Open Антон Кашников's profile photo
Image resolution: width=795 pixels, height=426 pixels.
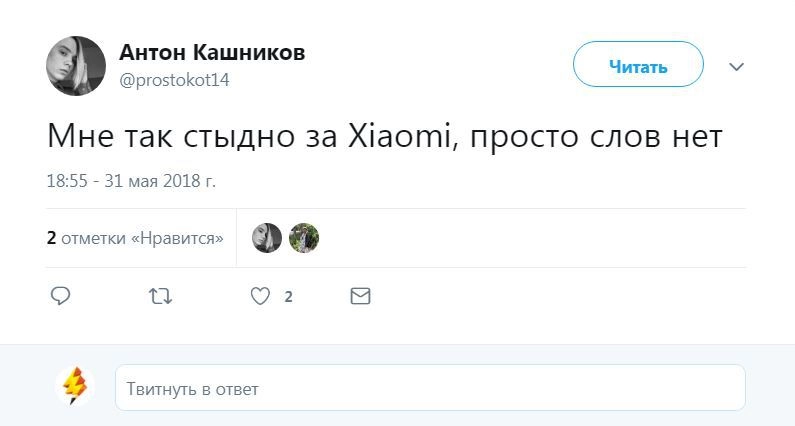[76, 66]
